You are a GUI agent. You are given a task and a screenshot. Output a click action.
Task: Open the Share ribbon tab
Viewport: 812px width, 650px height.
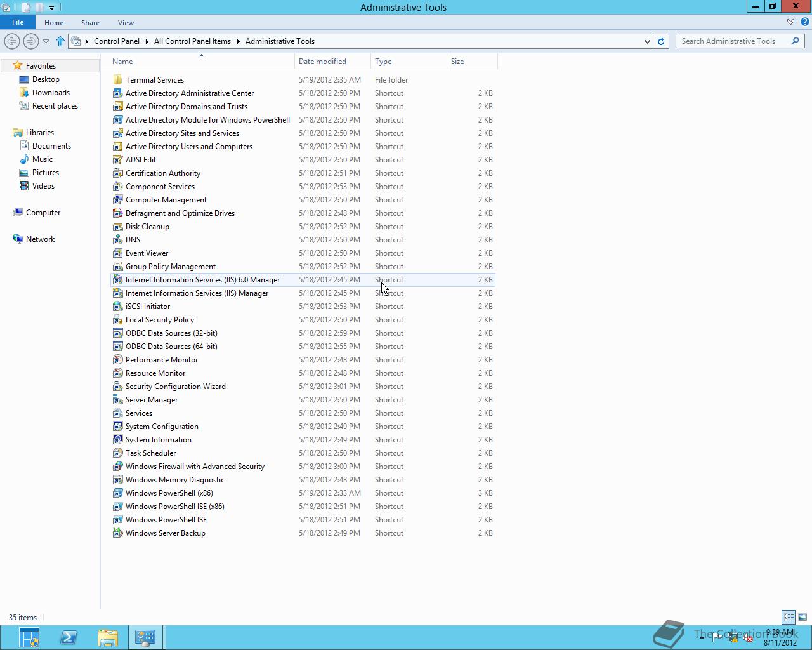(90, 23)
